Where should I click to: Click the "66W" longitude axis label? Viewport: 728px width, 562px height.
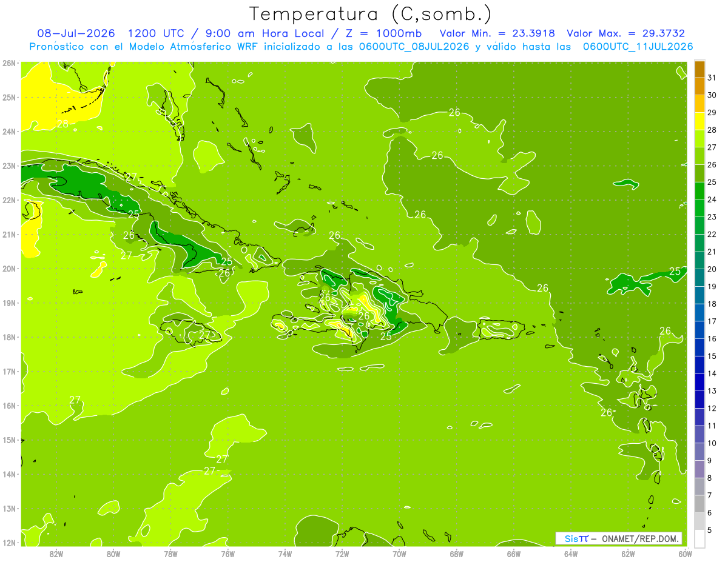514,553
